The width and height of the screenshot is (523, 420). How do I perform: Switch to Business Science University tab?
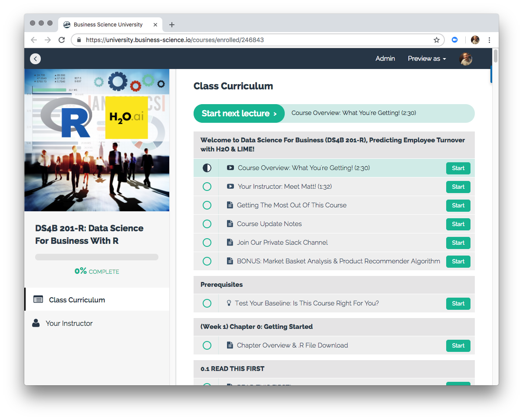111,25
